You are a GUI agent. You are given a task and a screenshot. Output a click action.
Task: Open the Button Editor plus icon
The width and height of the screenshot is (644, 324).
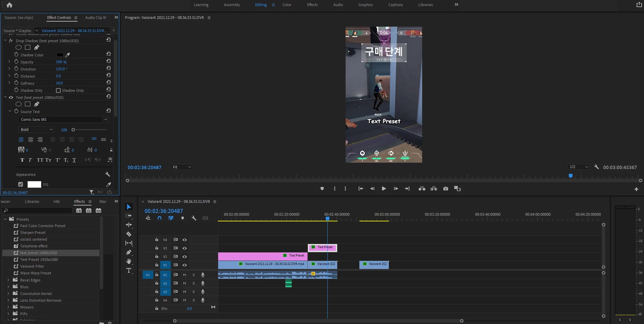coord(636,189)
